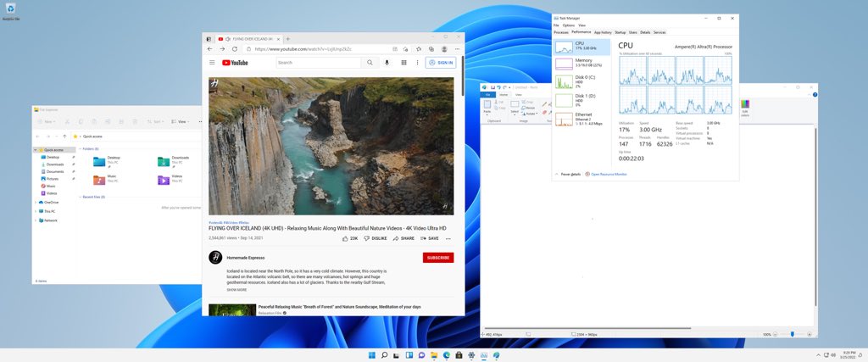Viewport: 868px width, 362px height.
Task: Open more actions ellipsis beside SAVE
Action: (x=448, y=238)
